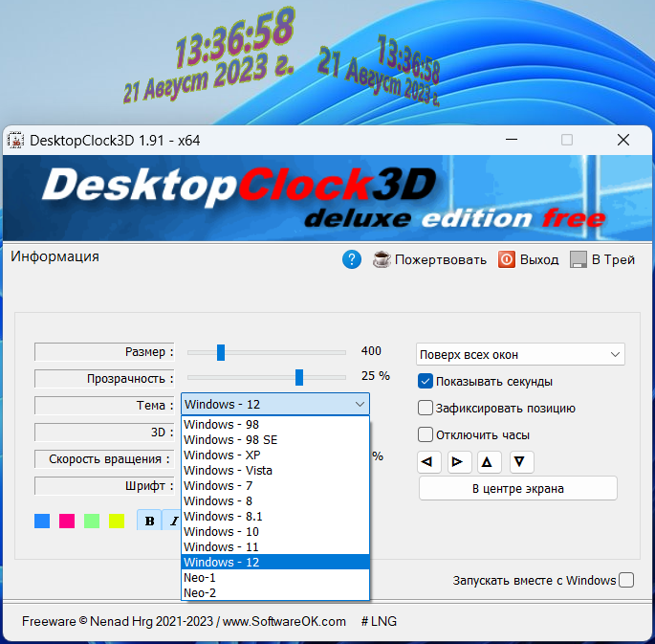Disable Показывать секунды checkbox

tap(426, 381)
